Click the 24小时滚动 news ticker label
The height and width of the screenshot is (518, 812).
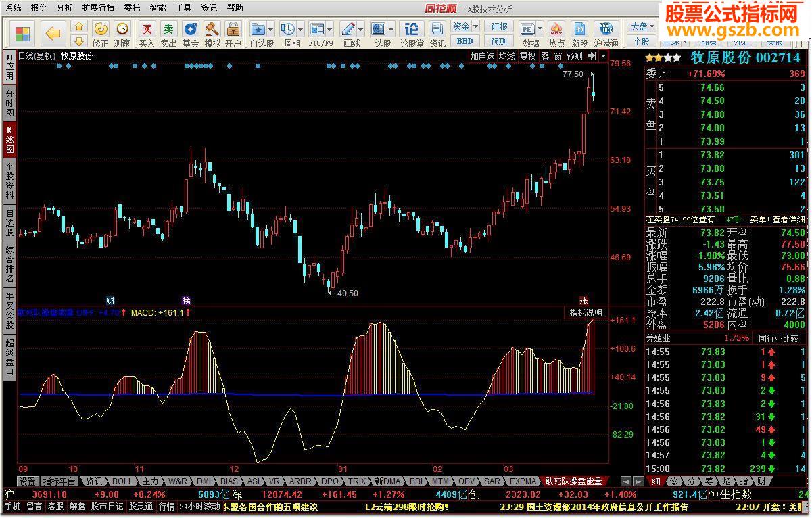click(199, 506)
